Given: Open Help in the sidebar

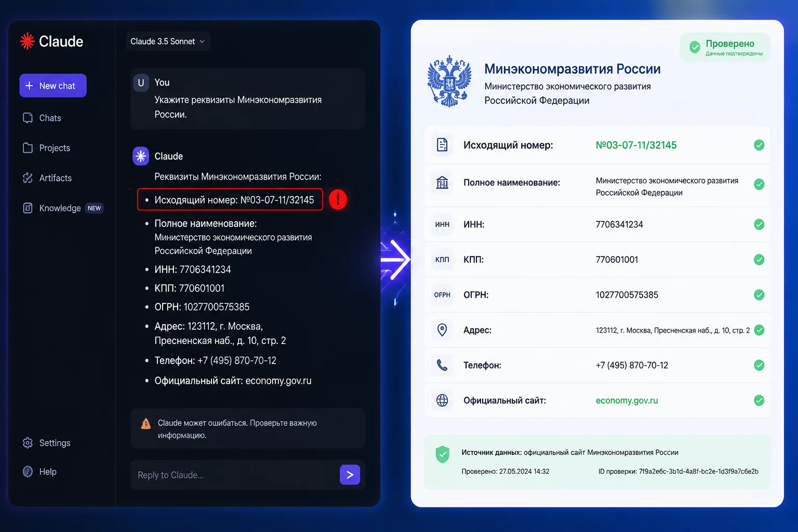Looking at the screenshot, I should pyautogui.click(x=39, y=472).
